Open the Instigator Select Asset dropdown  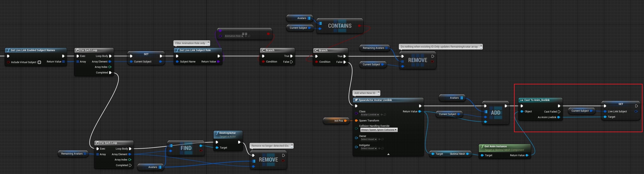(x=369, y=149)
